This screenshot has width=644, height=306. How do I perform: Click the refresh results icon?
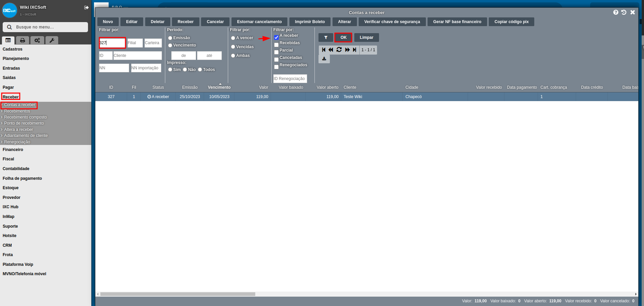click(339, 50)
